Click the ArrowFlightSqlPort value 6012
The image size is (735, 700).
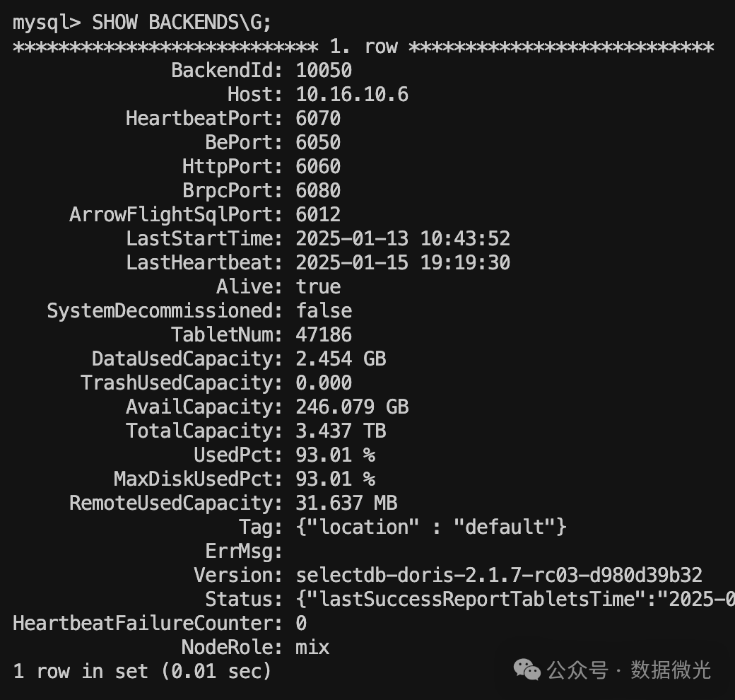click(318, 214)
